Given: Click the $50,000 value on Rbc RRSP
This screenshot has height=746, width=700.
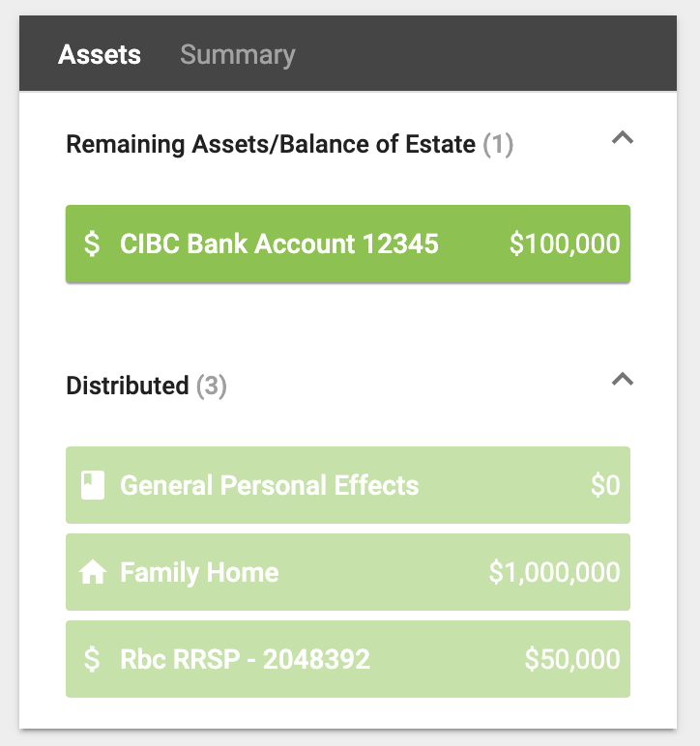Looking at the screenshot, I should tap(572, 659).
